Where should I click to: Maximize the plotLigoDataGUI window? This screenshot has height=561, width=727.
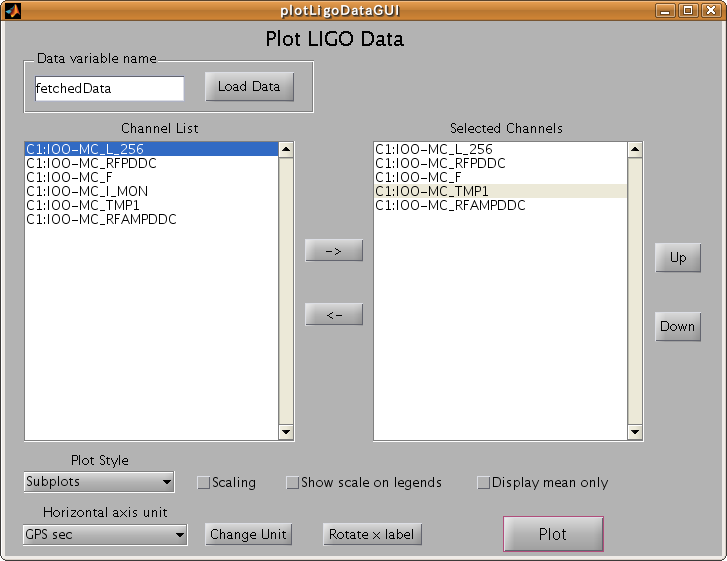(x=688, y=10)
